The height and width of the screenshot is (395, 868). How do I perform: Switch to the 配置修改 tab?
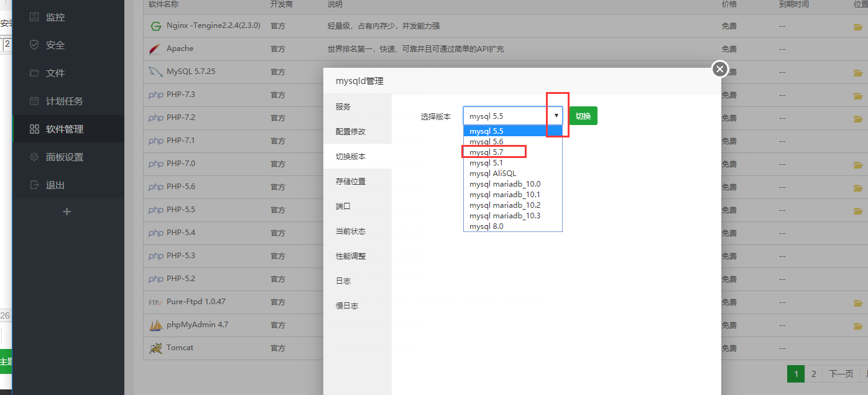[x=358, y=132]
